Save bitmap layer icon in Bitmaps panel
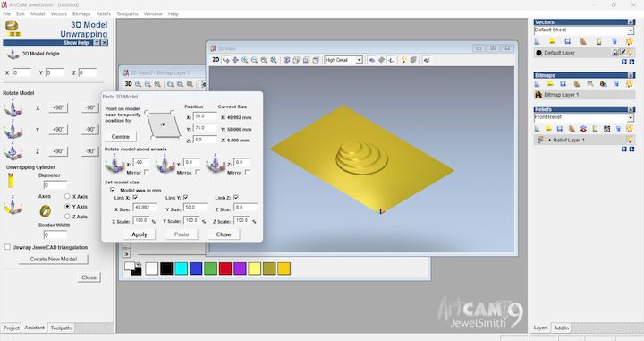Screen dimensions: 644x341 (563, 84)
